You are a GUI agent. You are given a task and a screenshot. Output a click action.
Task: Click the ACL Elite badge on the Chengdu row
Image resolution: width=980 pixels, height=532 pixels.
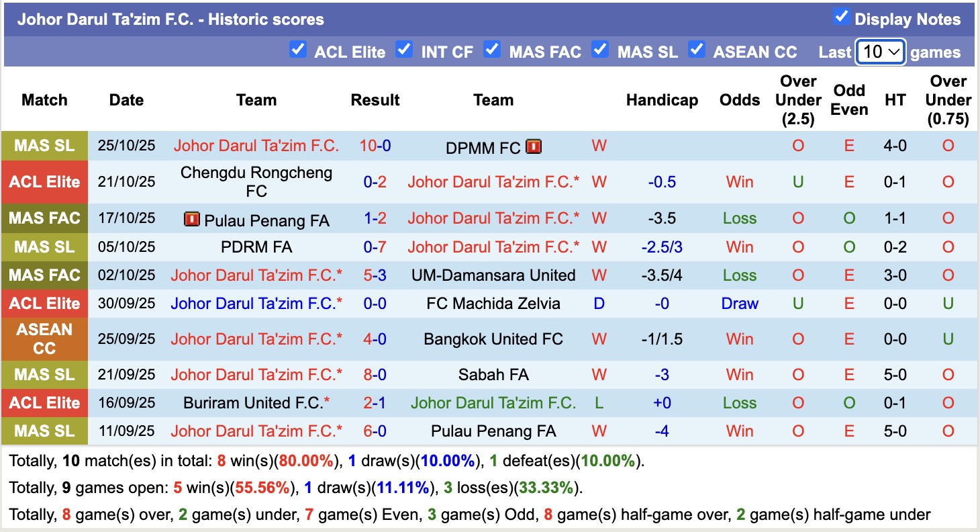click(x=44, y=181)
